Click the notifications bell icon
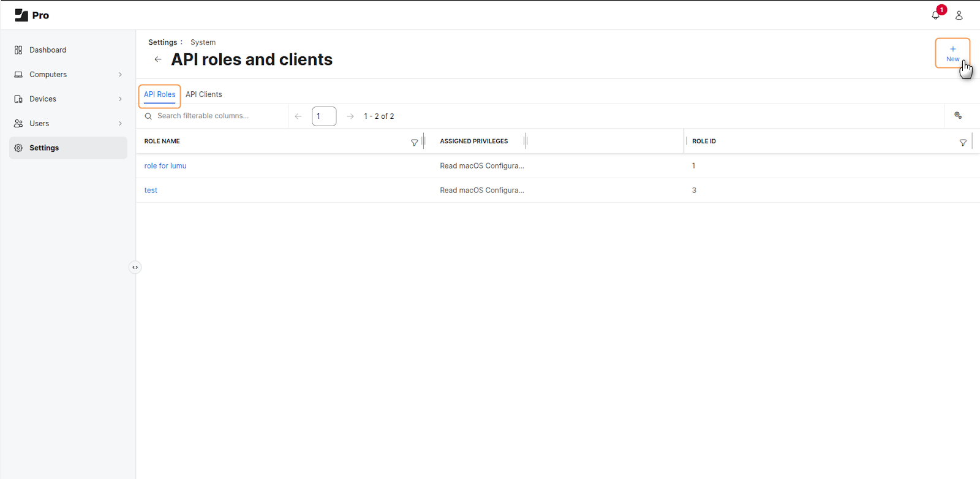 pos(935,15)
